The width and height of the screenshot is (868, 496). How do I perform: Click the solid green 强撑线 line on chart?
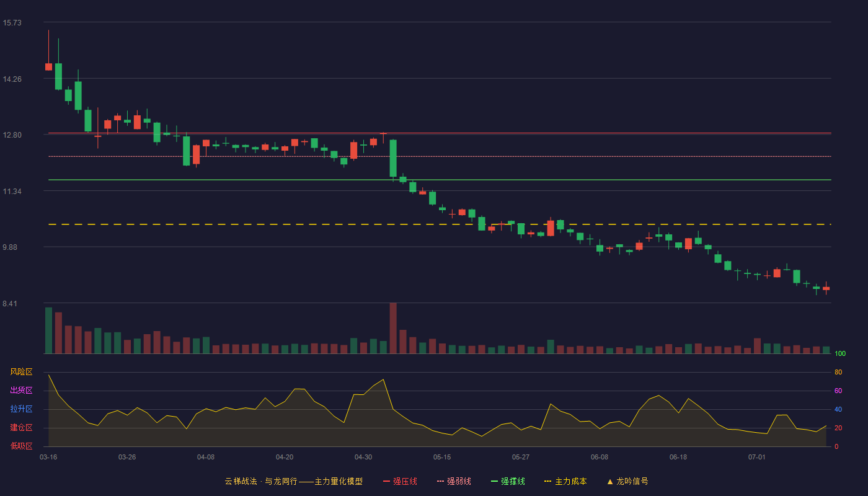[x=440, y=180]
